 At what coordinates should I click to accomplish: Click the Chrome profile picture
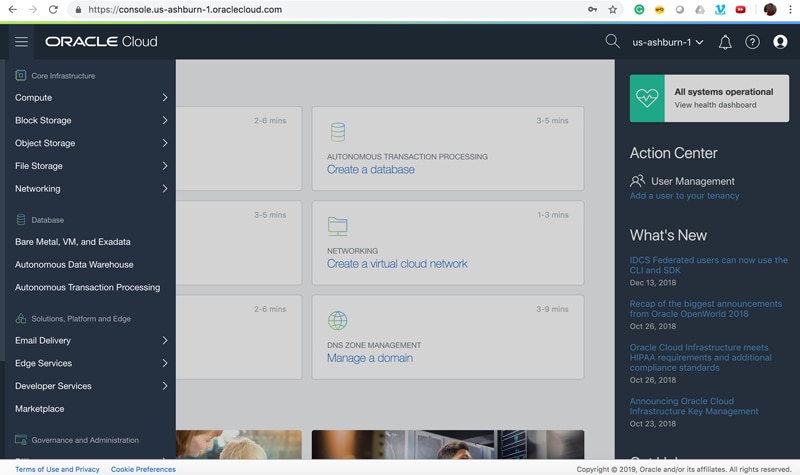[770, 9]
